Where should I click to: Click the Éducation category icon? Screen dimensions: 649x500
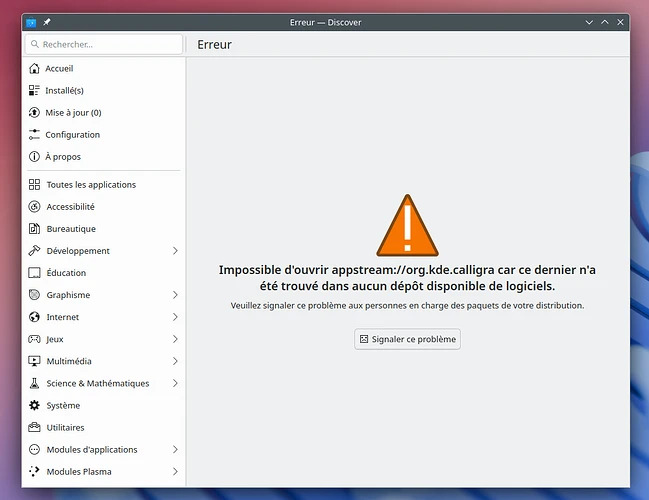coord(34,273)
